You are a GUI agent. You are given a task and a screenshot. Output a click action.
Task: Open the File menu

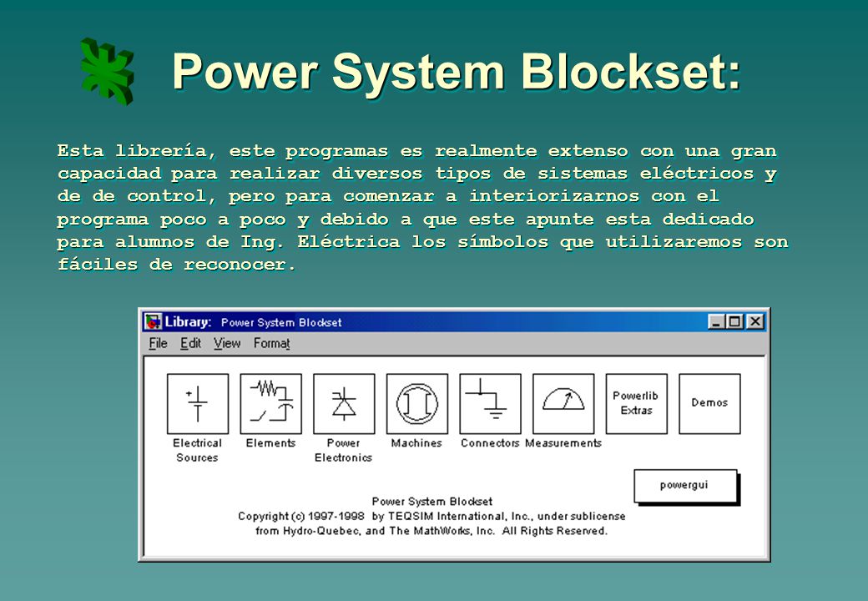[158, 344]
